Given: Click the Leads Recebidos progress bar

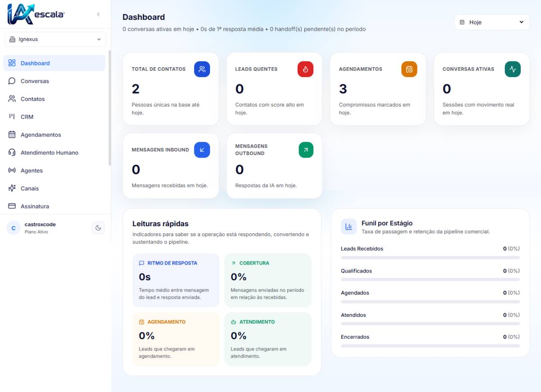Looking at the screenshot, I should pyautogui.click(x=430, y=258).
